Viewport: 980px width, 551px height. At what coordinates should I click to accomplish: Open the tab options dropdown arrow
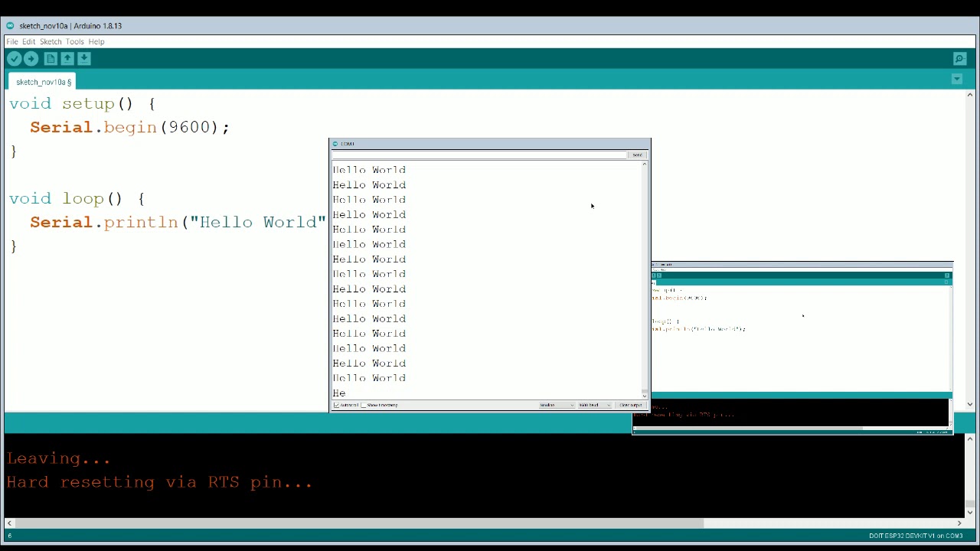point(957,80)
